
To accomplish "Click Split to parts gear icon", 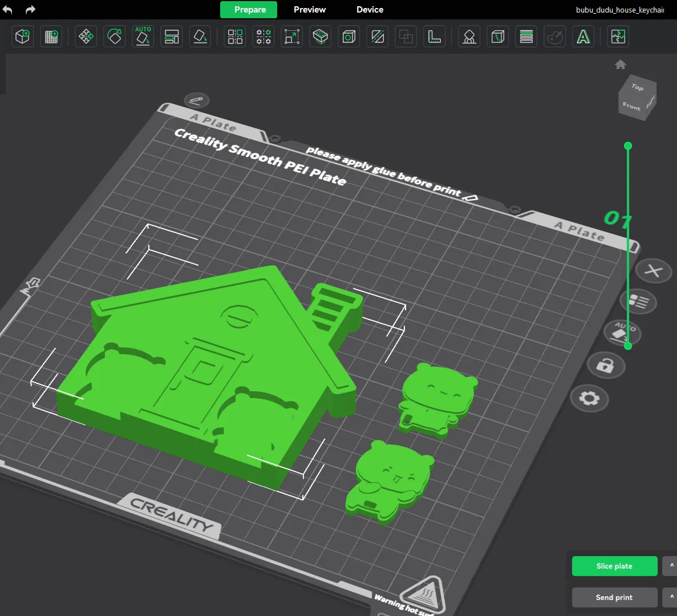I will (x=263, y=37).
